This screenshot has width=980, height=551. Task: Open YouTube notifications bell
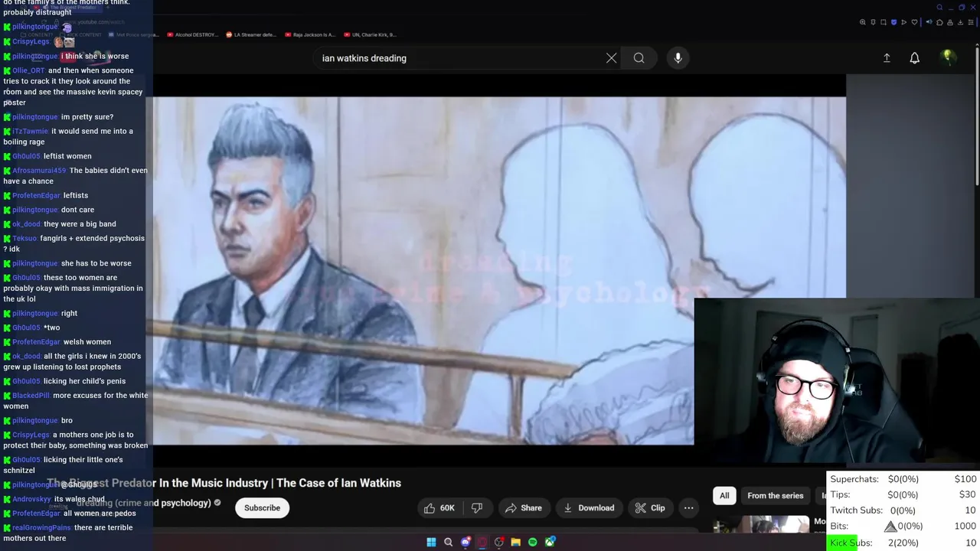[x=914, y=58]
